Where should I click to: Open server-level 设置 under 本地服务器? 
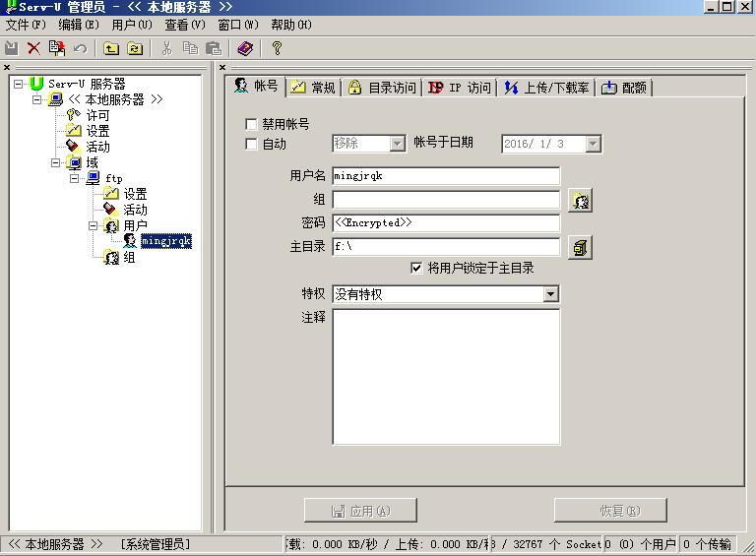click(x=97, y=131)
